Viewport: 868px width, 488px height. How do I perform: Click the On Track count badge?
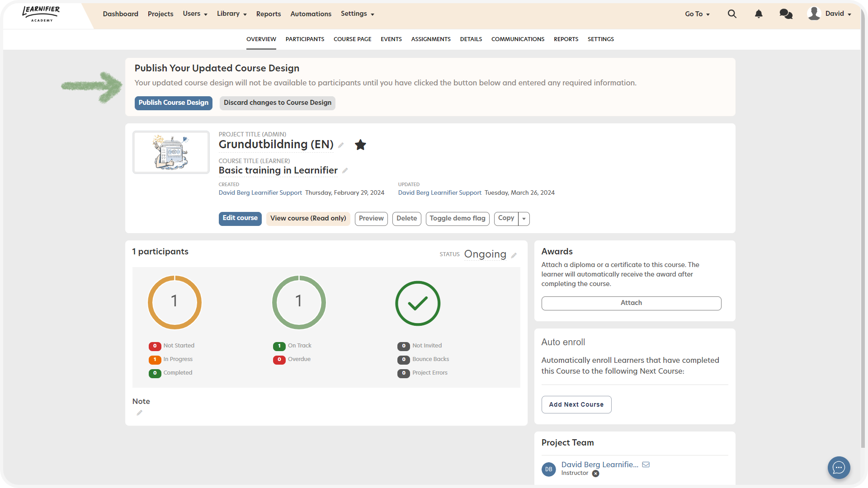click(279, 346)
